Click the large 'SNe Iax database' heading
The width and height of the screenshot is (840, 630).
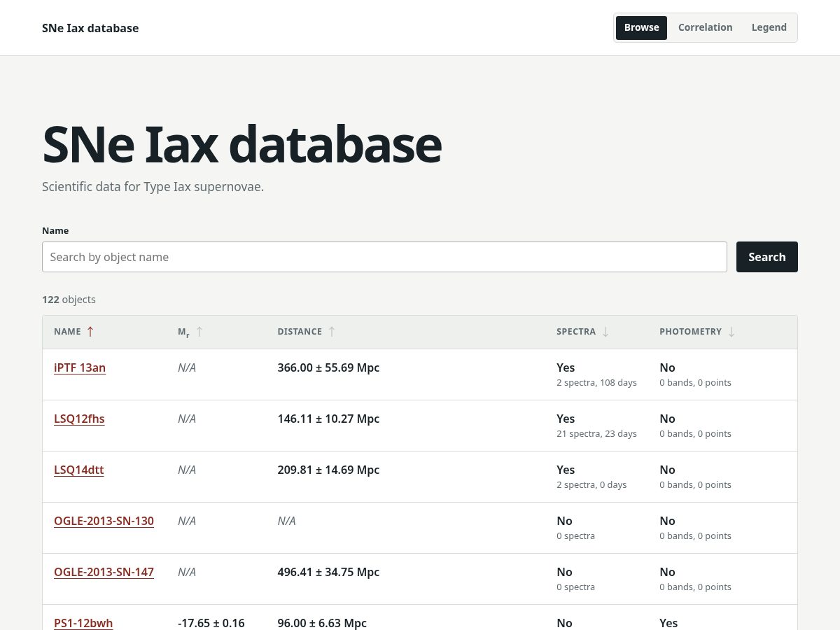242,144
